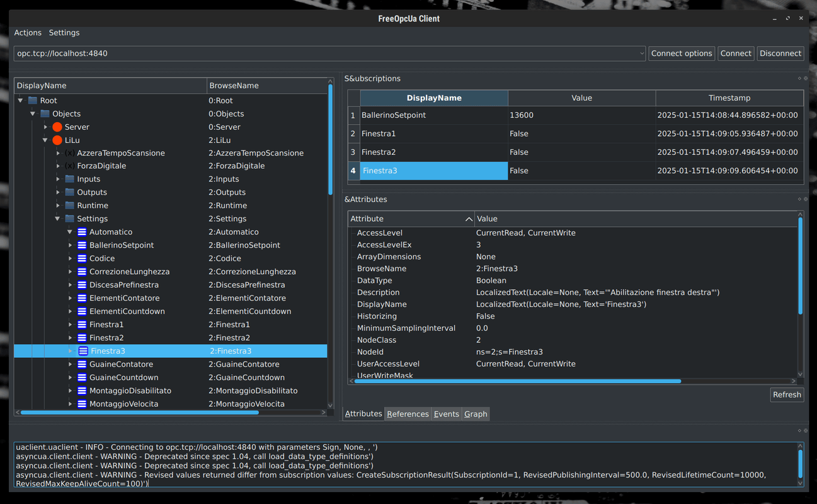The width and height of the screenshot is (817, 504).
Task: Click the subscriptions Timestamp column header
Action: (729, 98)
